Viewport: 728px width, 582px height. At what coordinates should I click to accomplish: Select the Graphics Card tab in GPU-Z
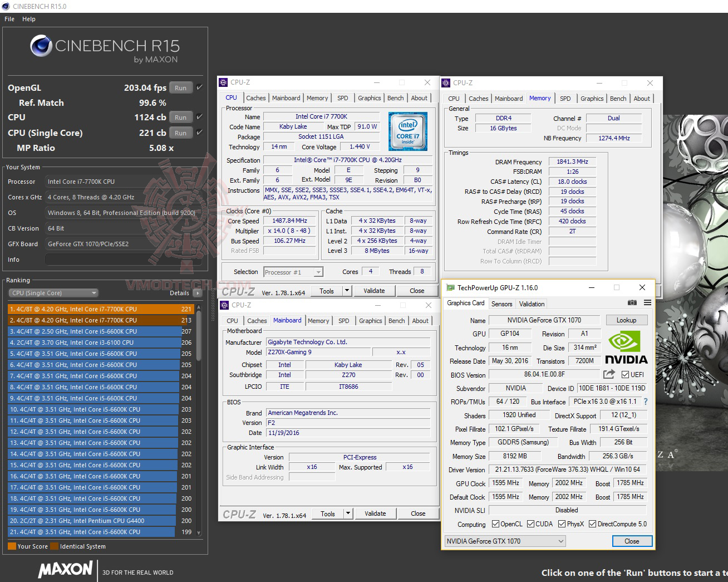[x=466, y=303]
